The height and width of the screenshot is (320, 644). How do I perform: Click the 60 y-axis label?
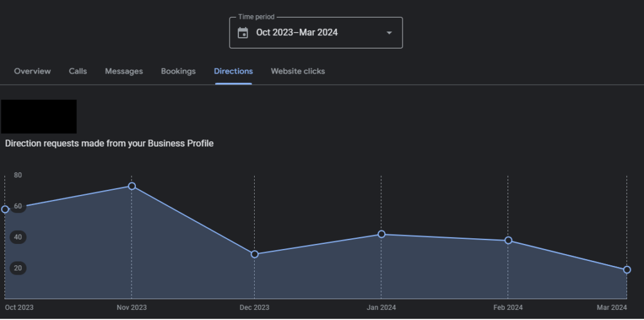click(x=18, y=206)
